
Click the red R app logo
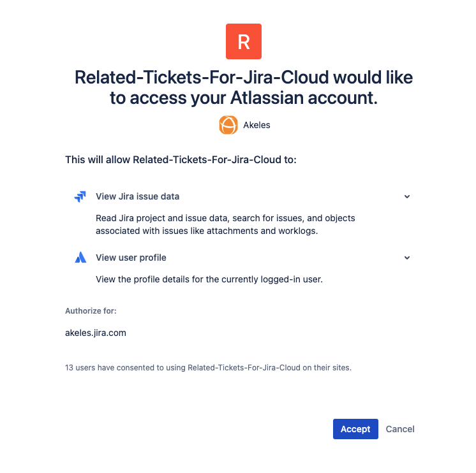pos(244,41)
